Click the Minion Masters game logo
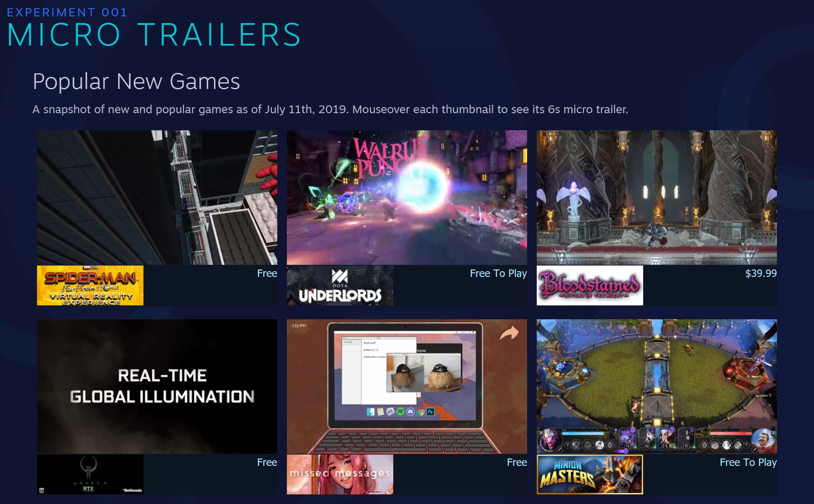Screen dimensions: 814x504 (590, 474)
